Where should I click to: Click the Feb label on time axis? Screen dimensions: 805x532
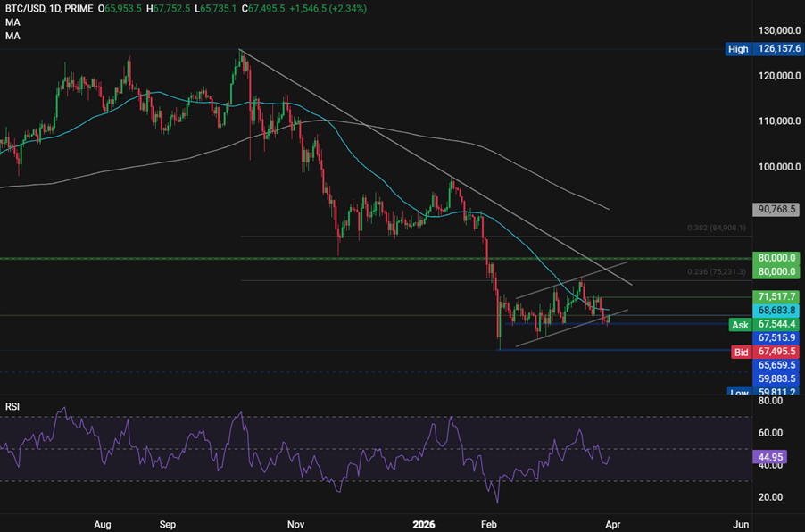488,525
